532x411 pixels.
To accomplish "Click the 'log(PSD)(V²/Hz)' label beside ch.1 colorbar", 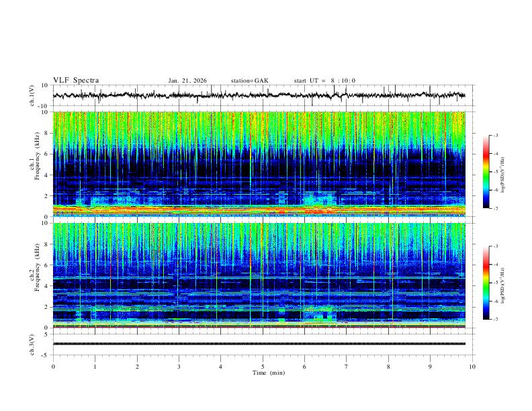I will [502, 175].
